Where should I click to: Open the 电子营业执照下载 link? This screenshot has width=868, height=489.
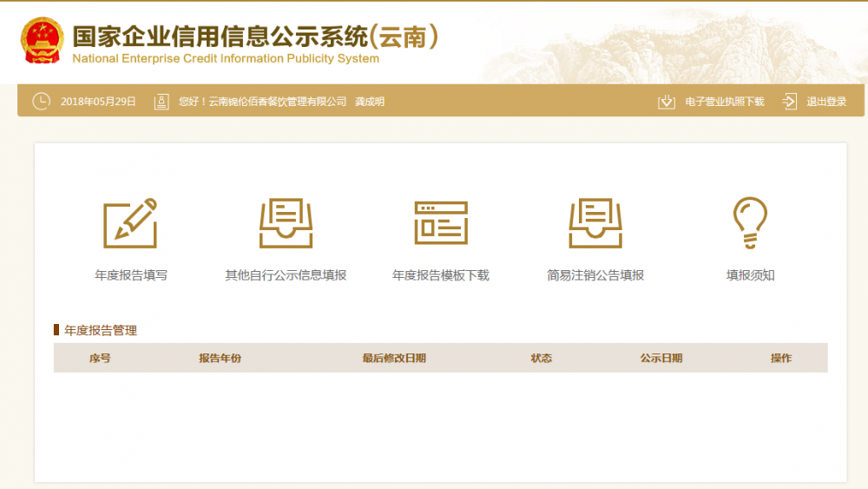click(725, 102)
